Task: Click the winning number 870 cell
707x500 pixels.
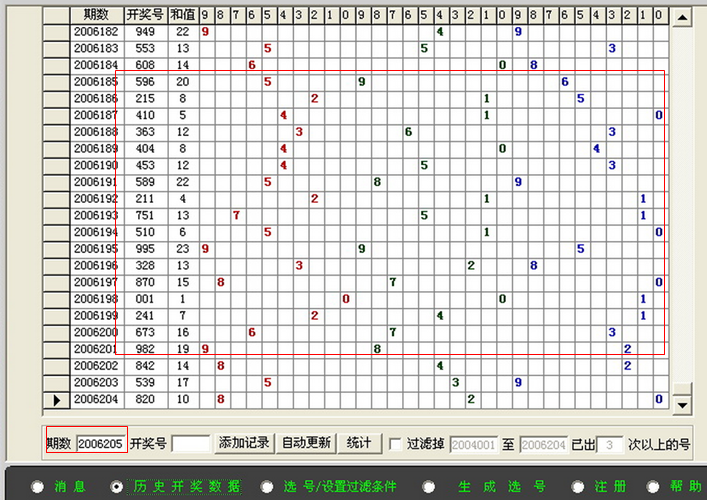Action: (x=146, y=282)
